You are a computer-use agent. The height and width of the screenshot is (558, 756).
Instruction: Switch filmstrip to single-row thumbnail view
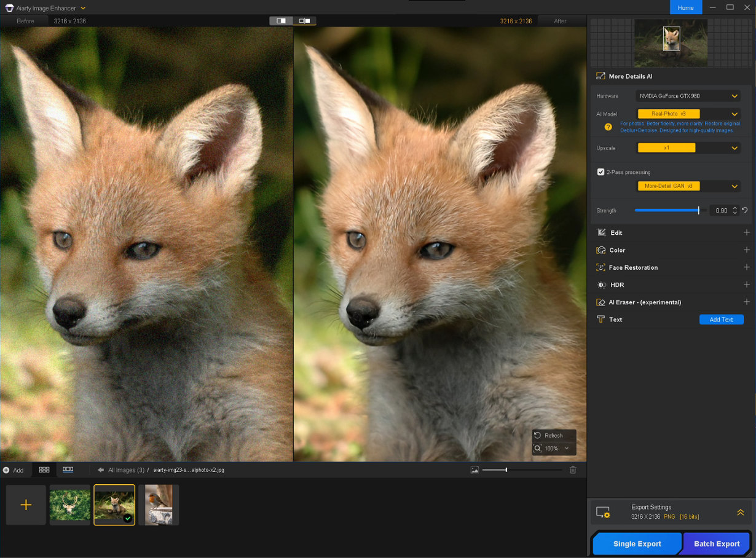tap(68, 470)
